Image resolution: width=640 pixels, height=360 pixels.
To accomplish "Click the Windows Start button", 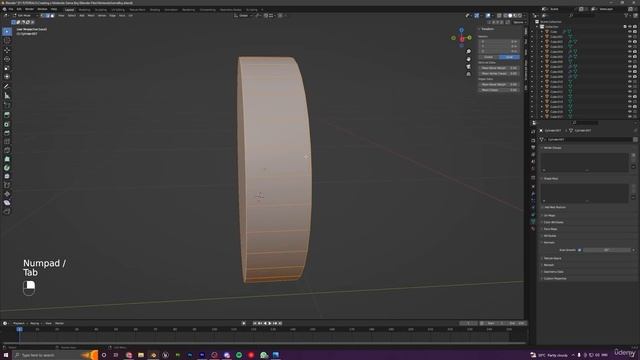I will pyautogui.click(x=6, y=355).
